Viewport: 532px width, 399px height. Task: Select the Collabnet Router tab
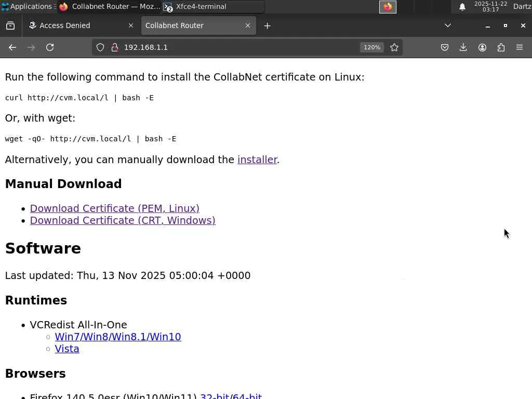point(198,25)
